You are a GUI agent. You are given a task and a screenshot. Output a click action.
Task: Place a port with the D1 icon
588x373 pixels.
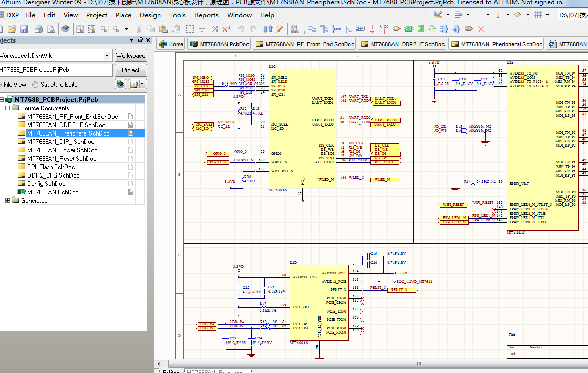(469, 29)
